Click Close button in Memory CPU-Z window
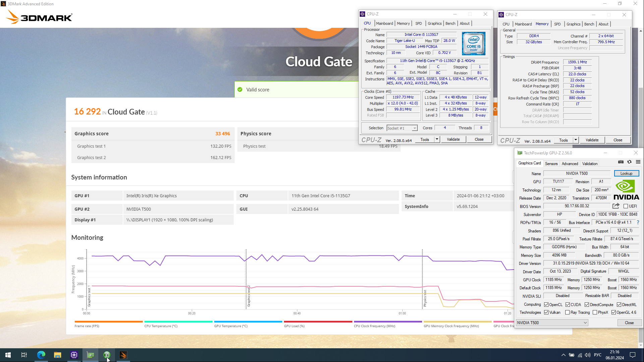Image resolution: width=644 pixels, height=362 pixels. pos(618,140)
